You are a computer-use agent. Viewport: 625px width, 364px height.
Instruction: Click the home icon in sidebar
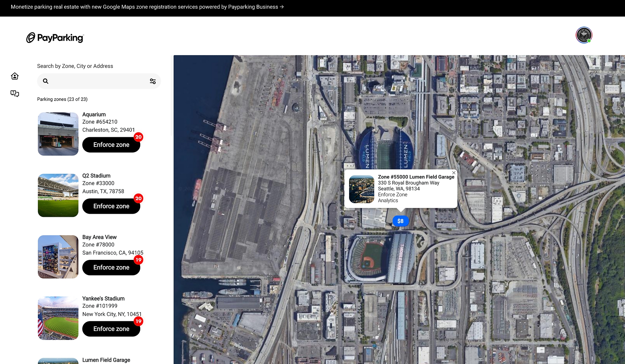pos(15,76)
